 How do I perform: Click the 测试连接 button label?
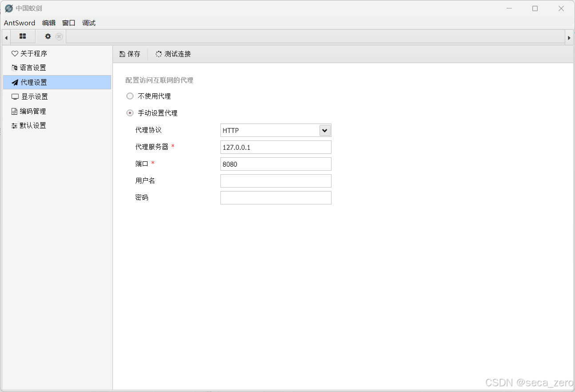[x=178, y=54]
